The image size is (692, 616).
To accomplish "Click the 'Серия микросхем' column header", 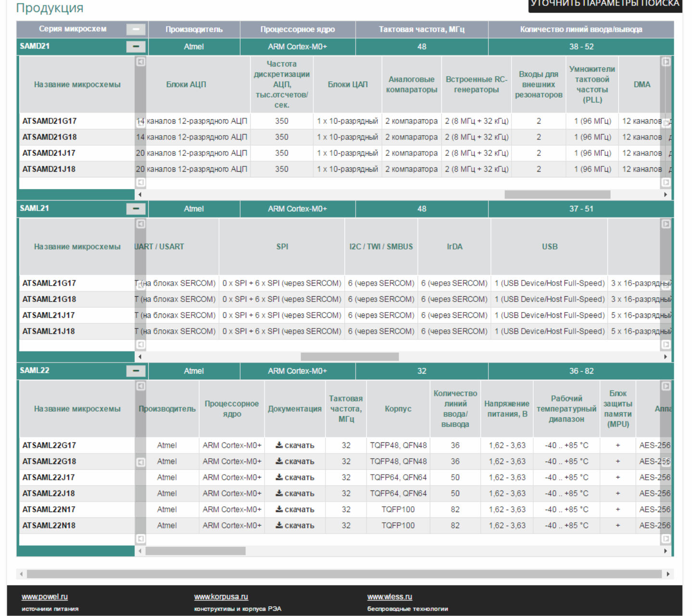I will tap(73, 29).
